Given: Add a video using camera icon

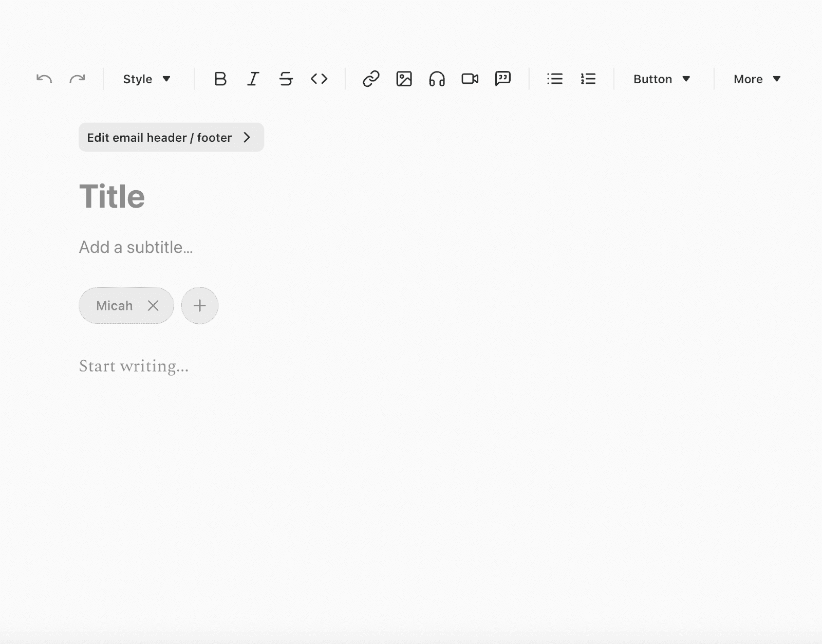Looking at the screenshot, I should pyautogui.click(x=470, y=79).
